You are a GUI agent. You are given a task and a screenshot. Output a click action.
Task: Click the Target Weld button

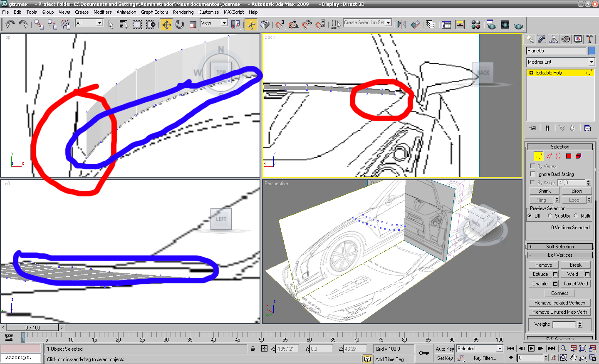(x=576, y=284)
